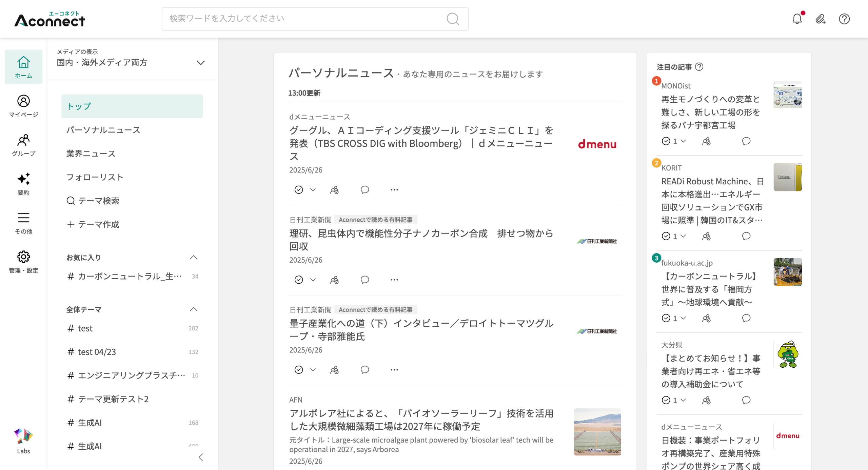This screenshot has width=868, height=470.
Task: Toggle read checkmark on 量子産業化 article
Action: tap(299, 370)
